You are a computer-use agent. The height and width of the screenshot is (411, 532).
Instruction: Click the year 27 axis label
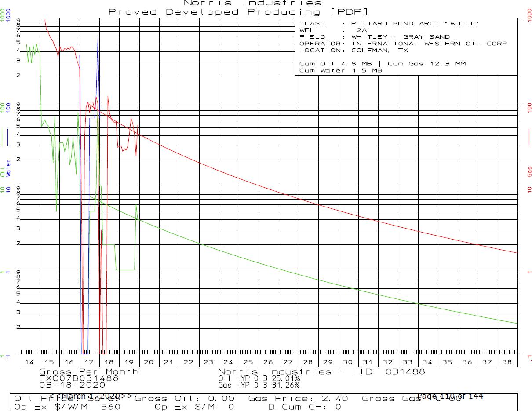tap(288, 362)
